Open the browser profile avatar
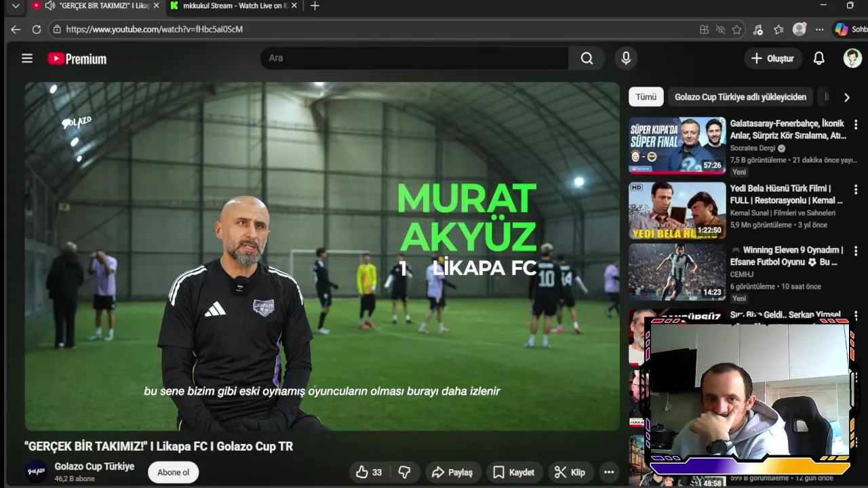The width and height of the screenshot is (868, 488). click(800, 30)
